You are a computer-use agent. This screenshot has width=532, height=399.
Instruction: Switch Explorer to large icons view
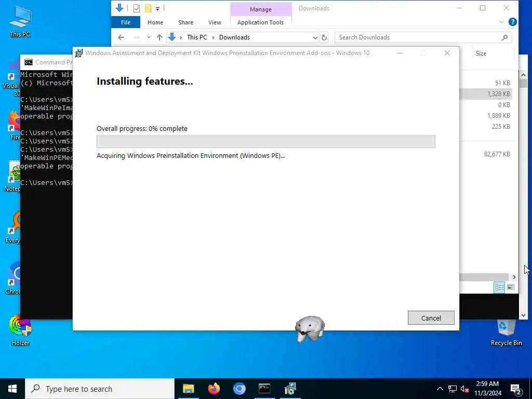[510, 287]
